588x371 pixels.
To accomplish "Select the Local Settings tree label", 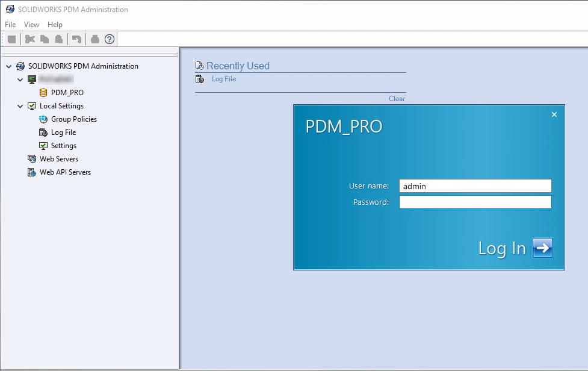I will tap(61, 106).
